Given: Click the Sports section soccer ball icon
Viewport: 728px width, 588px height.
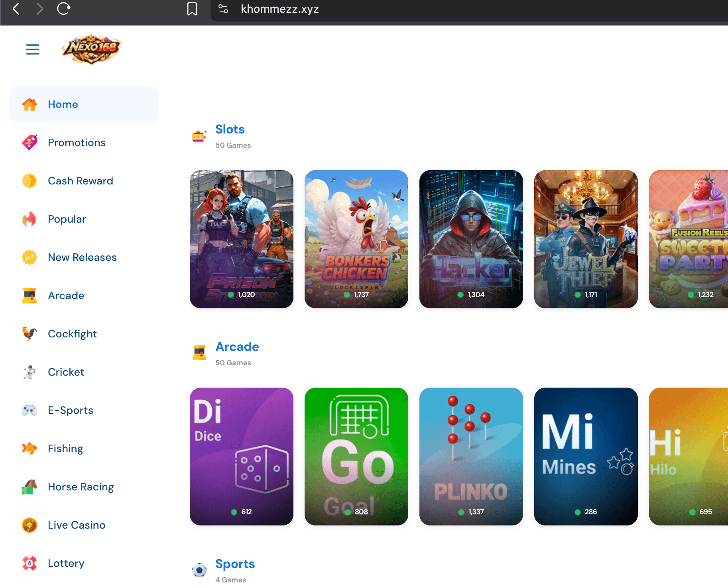Looking at the screenshot, I should [199, 570].
